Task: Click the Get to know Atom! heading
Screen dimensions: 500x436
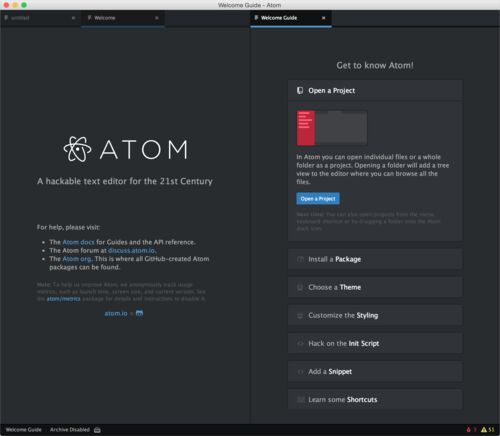Action: pyautogui.click(x=375, y=65)
